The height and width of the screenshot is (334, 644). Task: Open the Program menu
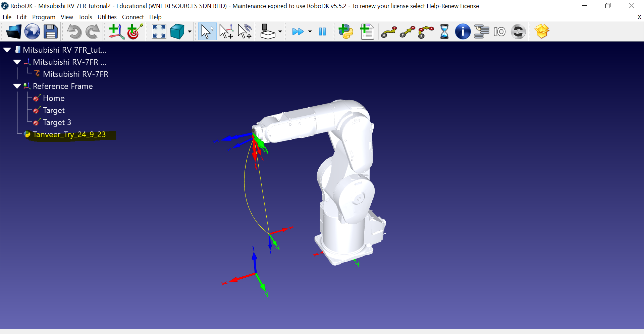pyautogui.click(x=44, y=17)
